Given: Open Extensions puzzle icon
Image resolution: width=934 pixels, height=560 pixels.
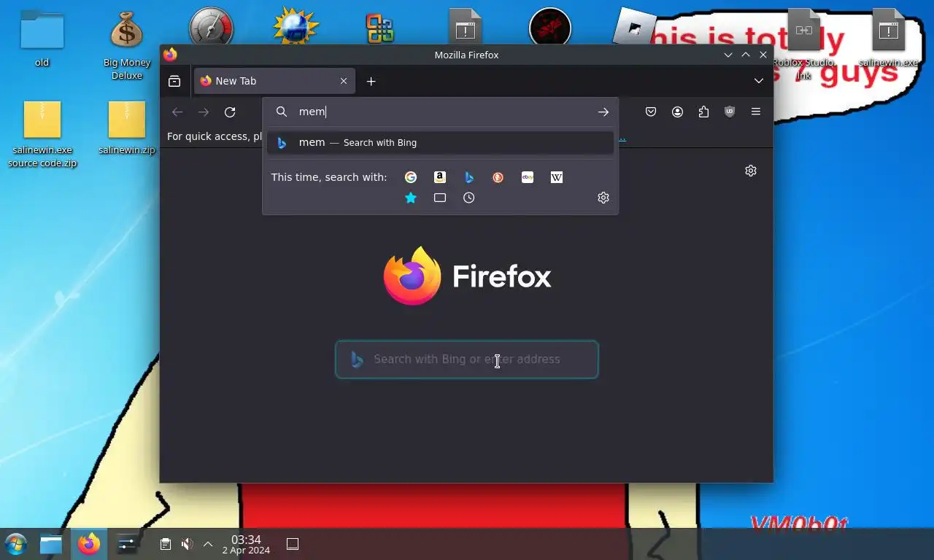Looking at the screenshot, I should [703, 112].
